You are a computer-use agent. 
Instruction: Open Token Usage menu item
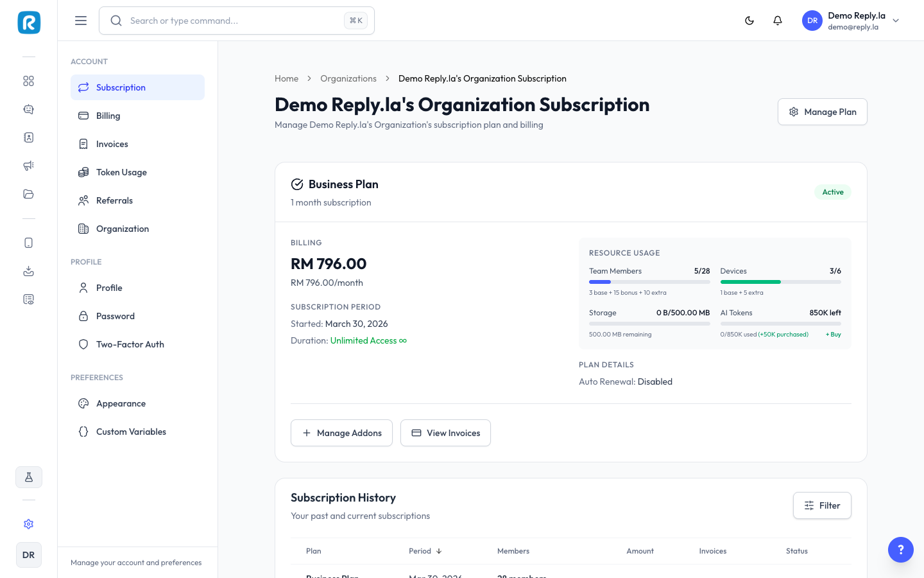(x=137, y=172)
